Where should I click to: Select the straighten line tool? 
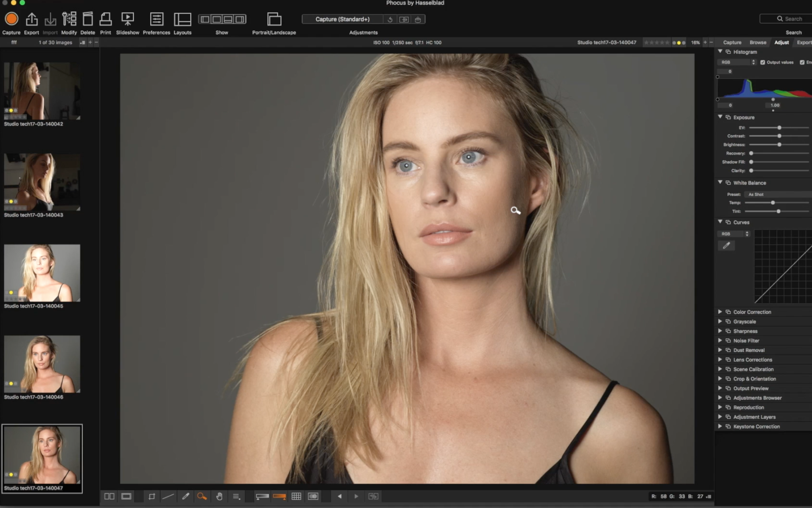[x=168, y=496]
